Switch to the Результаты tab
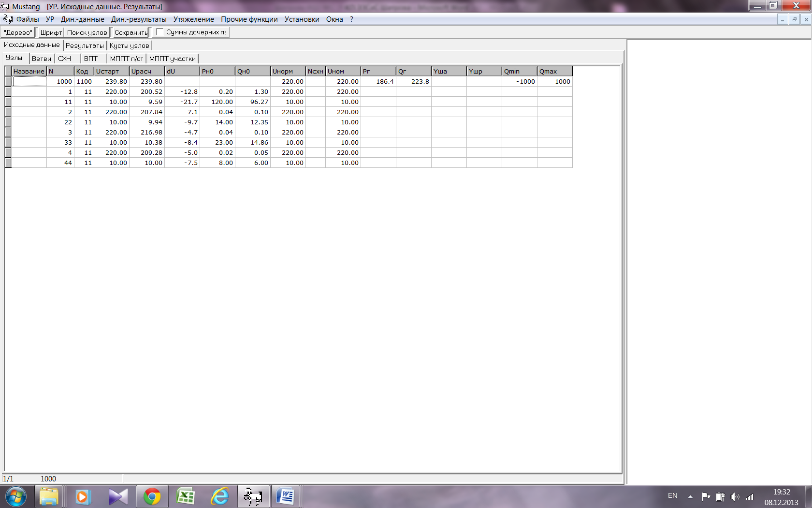 (x=85, y=45)
